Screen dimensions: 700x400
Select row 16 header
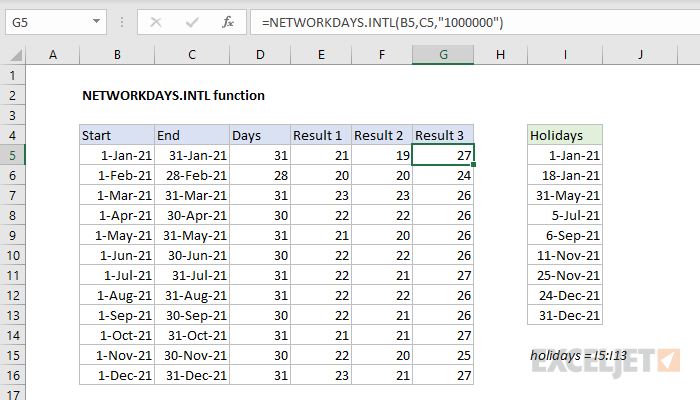(12, 375)
